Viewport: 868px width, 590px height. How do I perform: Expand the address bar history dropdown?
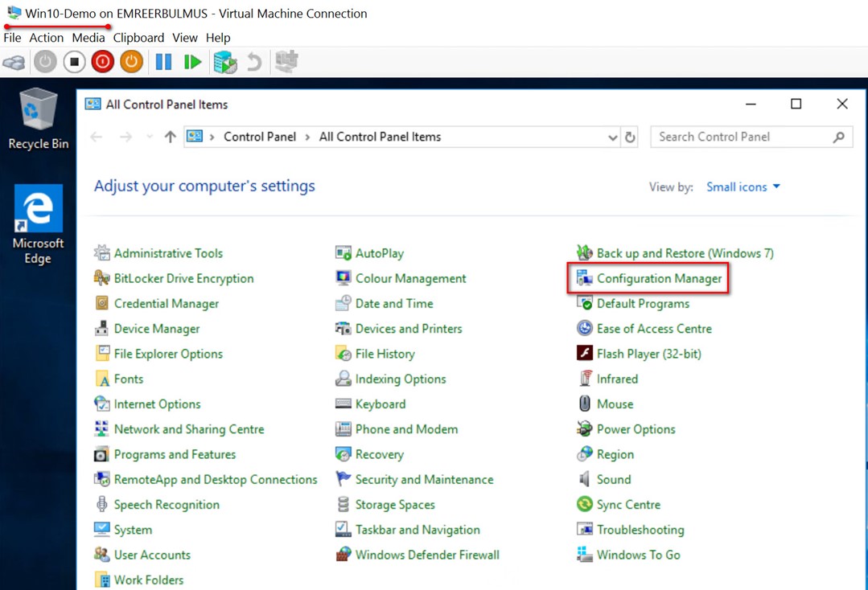click(x=612, y=137)
